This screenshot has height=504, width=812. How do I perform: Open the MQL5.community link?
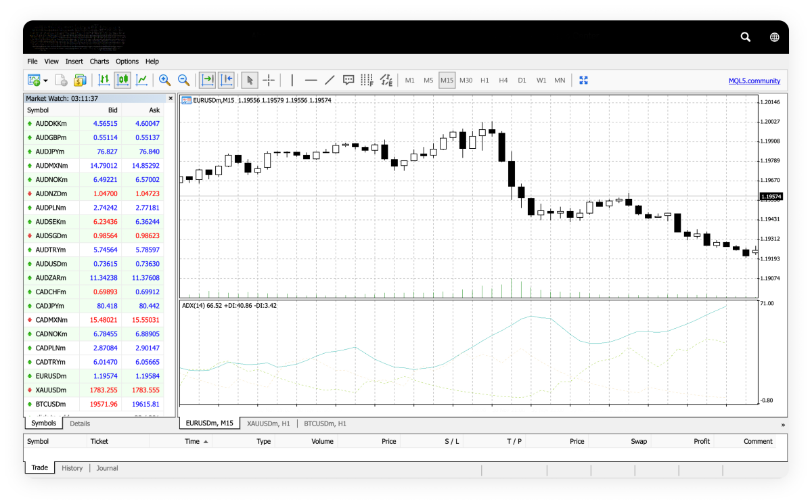pos(754,81)
